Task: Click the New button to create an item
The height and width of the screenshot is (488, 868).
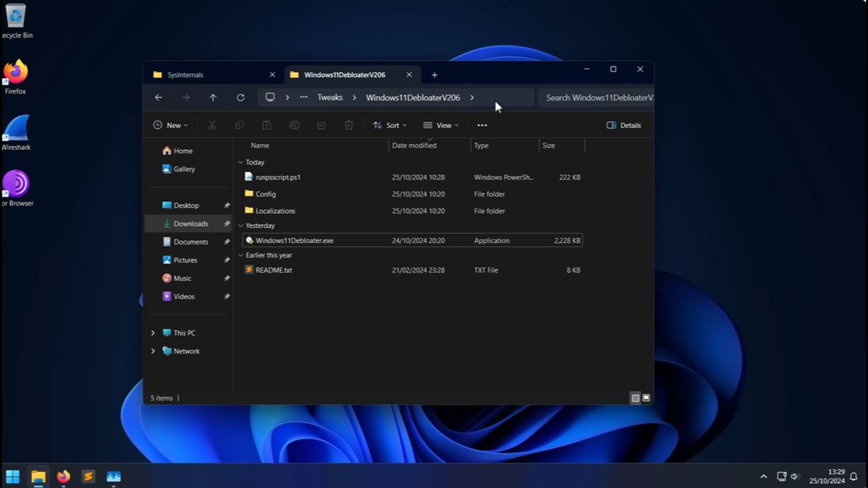Action: 171,125
